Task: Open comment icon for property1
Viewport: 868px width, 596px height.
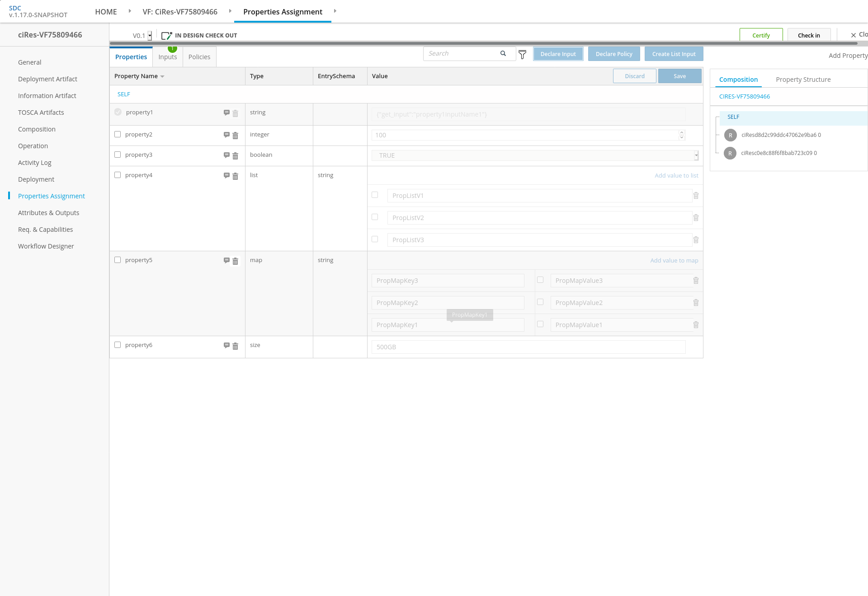Action: [x=226, y=113]
